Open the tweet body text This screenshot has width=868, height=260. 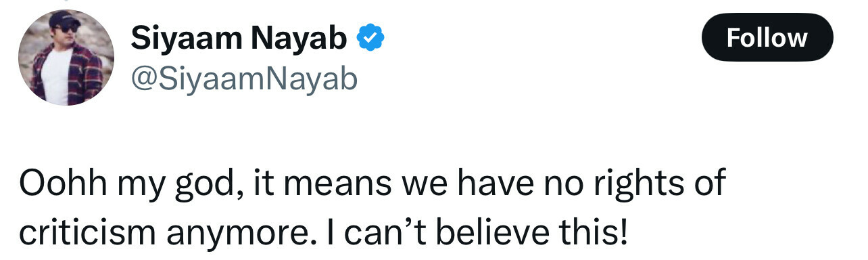click(x=372, y=208)
